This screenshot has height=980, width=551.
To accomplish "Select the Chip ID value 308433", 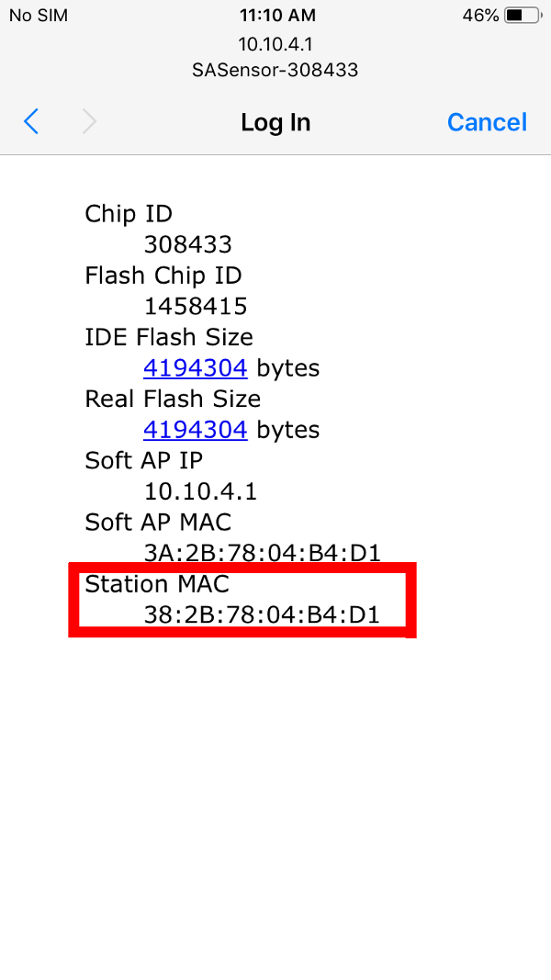I will 188,245.
